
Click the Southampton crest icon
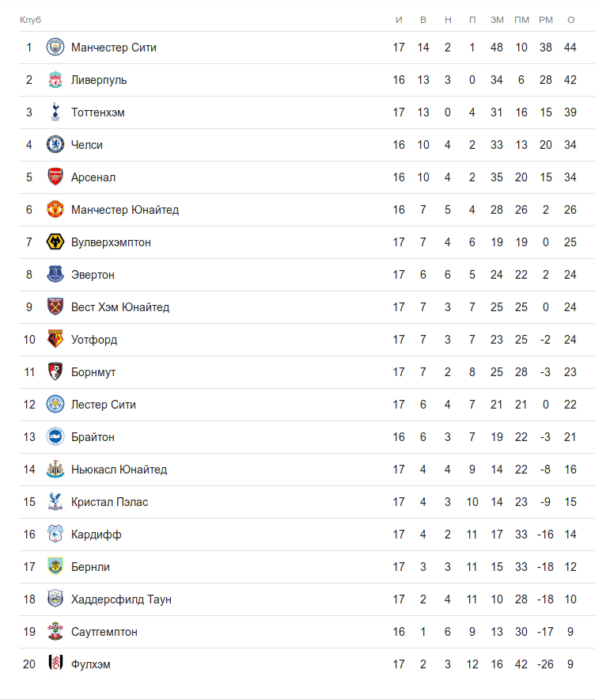click(55, 632)
